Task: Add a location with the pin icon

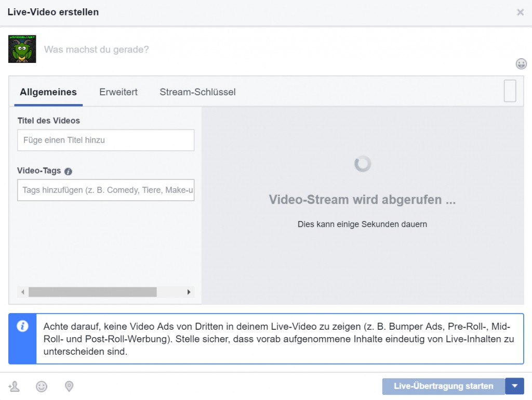Action: coord(69,386)
